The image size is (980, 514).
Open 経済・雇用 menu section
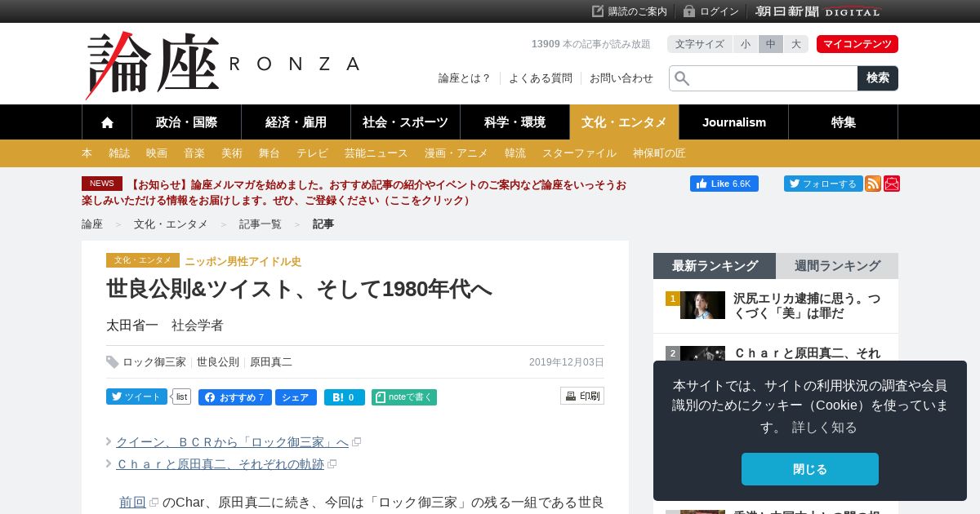click(x=296, y=122)
